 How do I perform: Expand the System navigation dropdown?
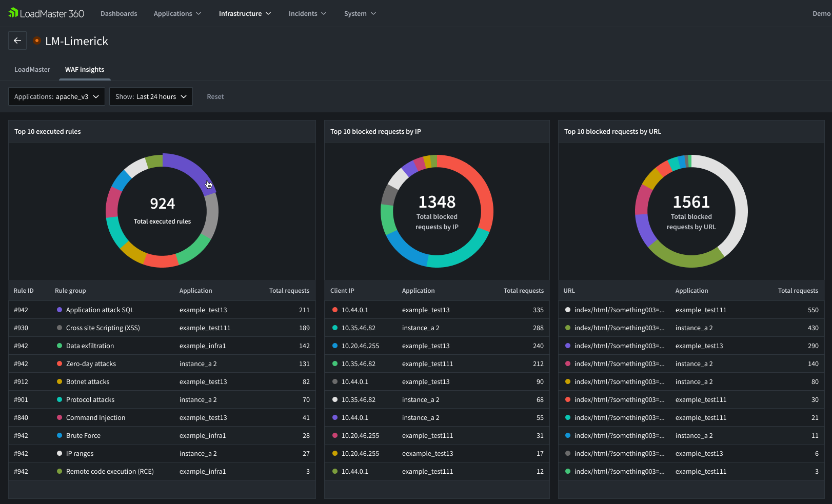(360, 13)
